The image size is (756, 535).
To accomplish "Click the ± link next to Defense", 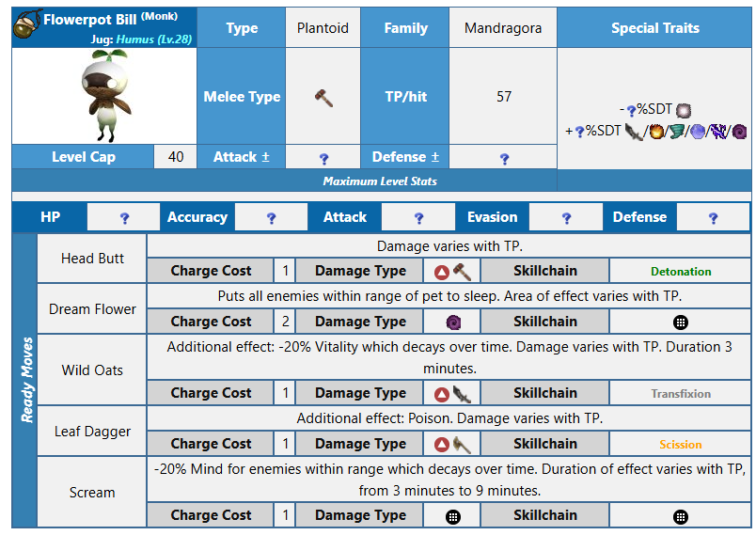I will point(435,157).
